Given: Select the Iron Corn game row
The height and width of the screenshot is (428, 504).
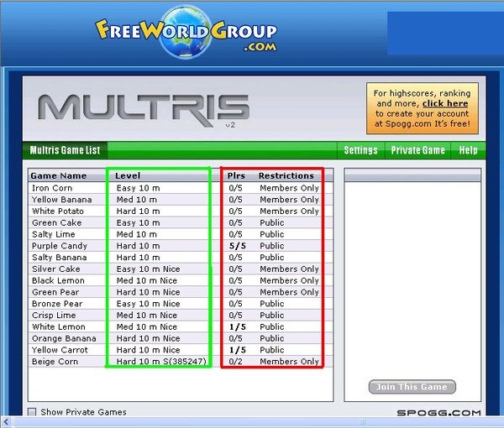Looking at the screenshot, I should (x=181, y=188).
